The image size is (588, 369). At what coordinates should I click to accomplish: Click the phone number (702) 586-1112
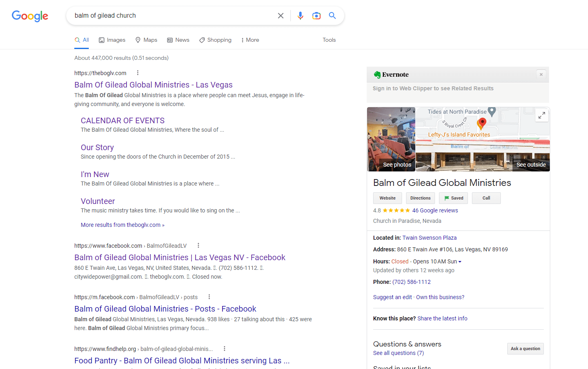[x=411, y=282]
